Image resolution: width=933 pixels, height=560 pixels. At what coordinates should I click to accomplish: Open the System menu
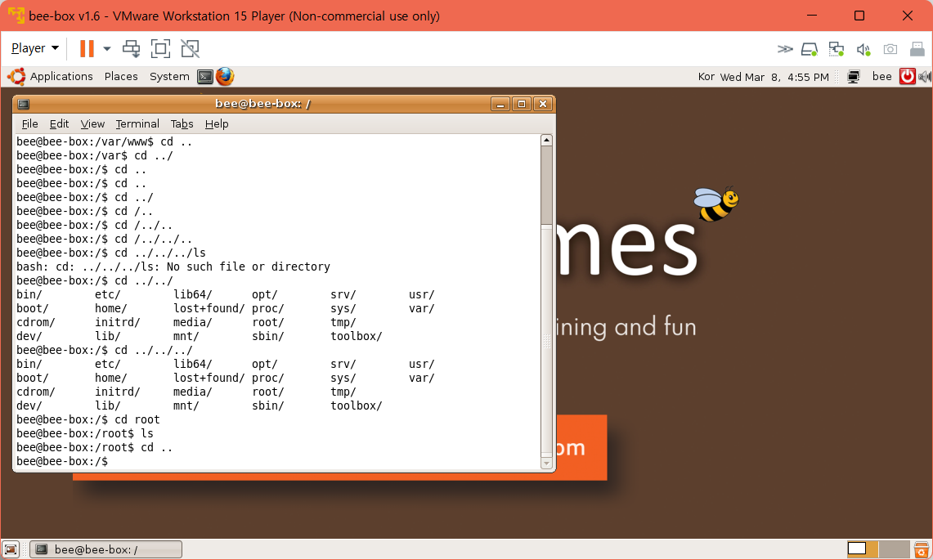tap(169, 76)
